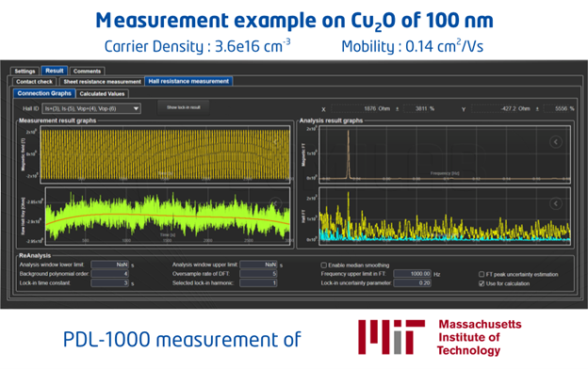588x369 pixels.
Task: Go to Contact check tab
Action: coord(34,82)
